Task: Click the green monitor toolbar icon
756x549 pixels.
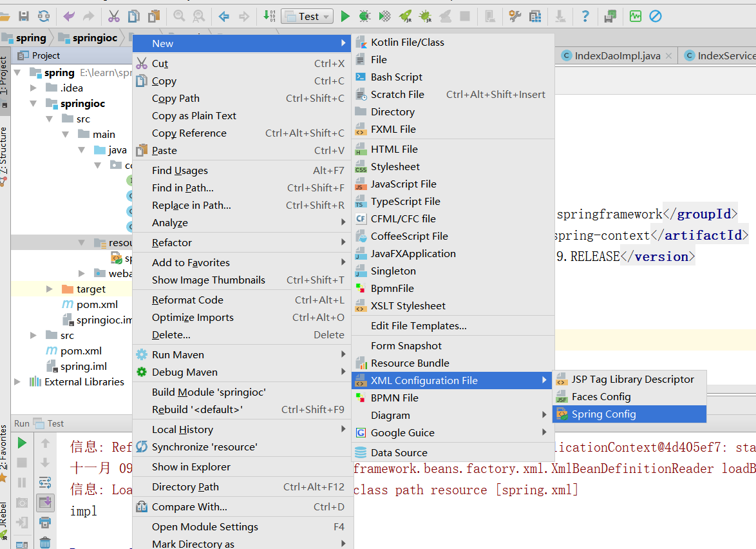Action: pyautogui.click(x=636, y=16)
